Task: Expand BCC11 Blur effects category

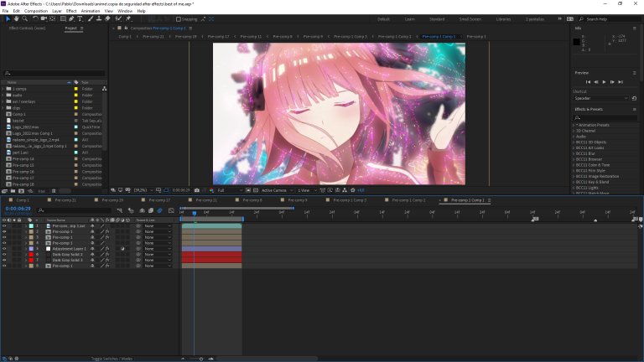Action: click(x=574, y=153)
